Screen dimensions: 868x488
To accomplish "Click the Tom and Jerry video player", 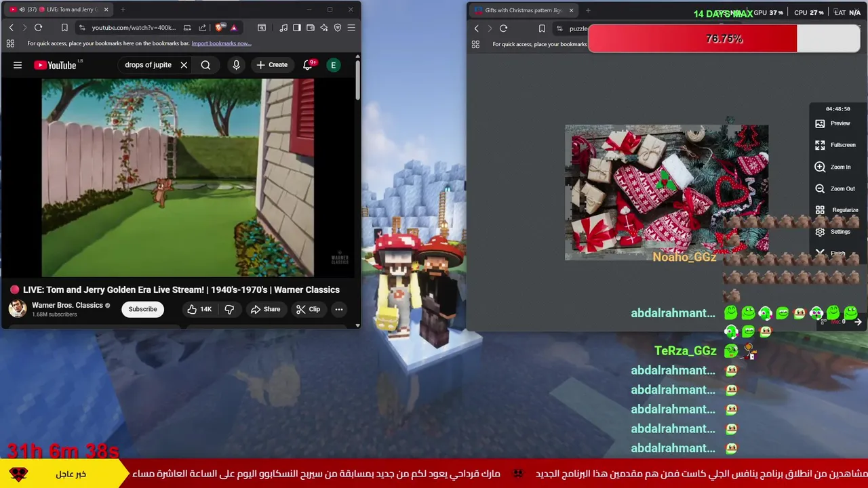I will click(x=178, y=178).
